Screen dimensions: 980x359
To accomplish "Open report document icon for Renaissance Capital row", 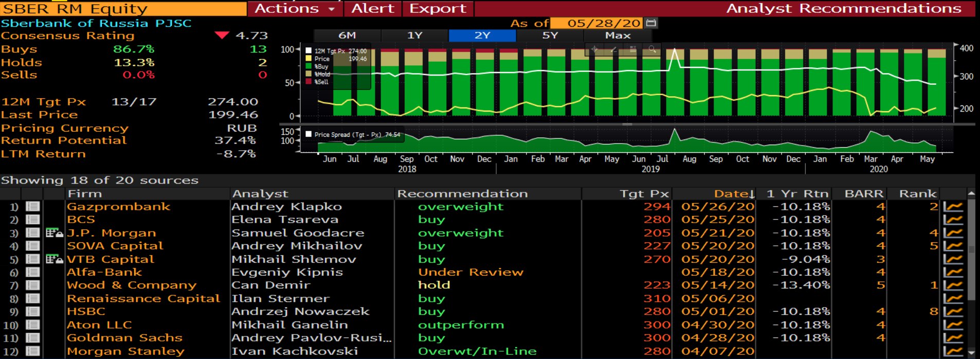I will coord(33,299).
